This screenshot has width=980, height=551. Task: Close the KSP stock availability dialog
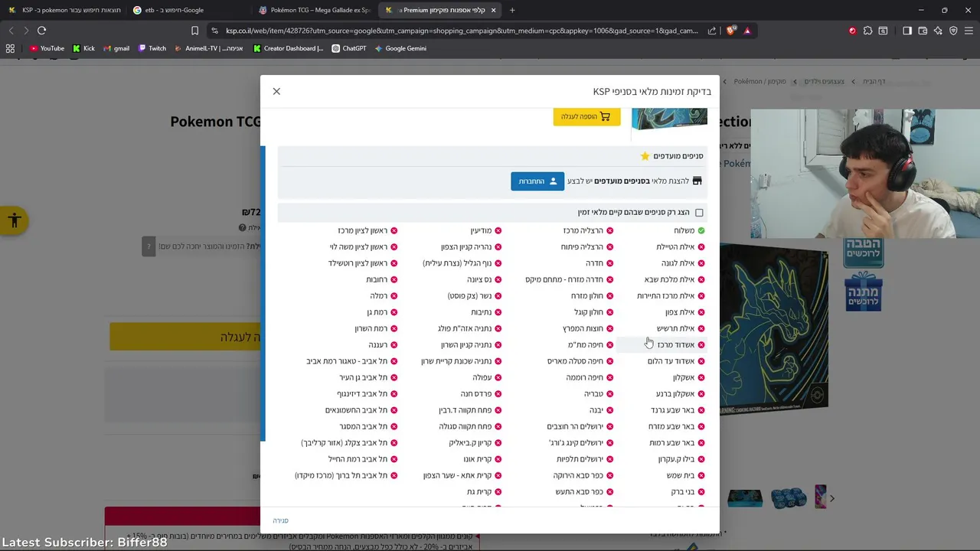[276, 91]
